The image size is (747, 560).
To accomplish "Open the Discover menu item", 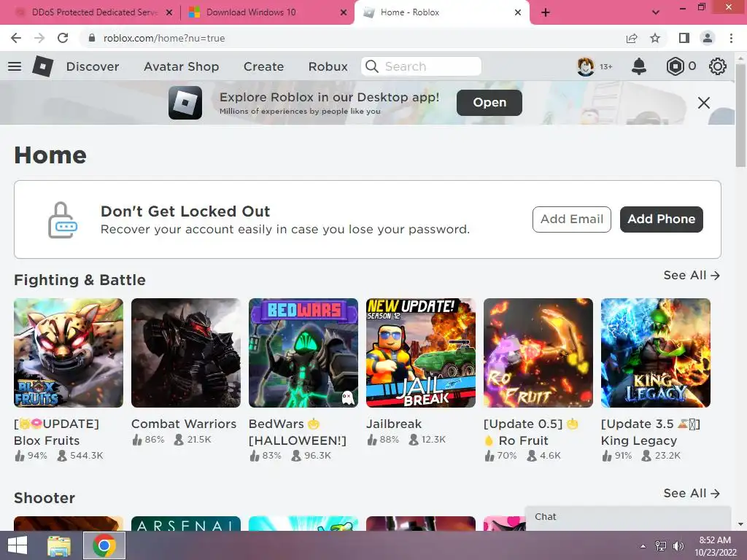I will (93, 66).
